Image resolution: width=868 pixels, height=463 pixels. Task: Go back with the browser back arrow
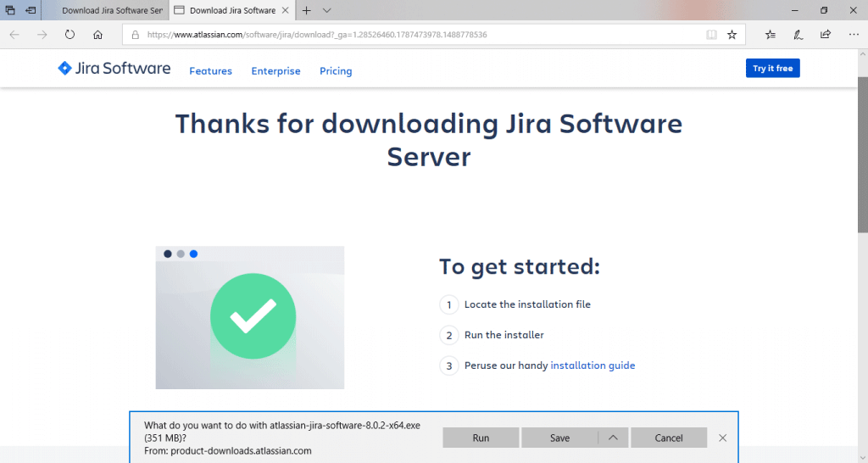[14, 34]
